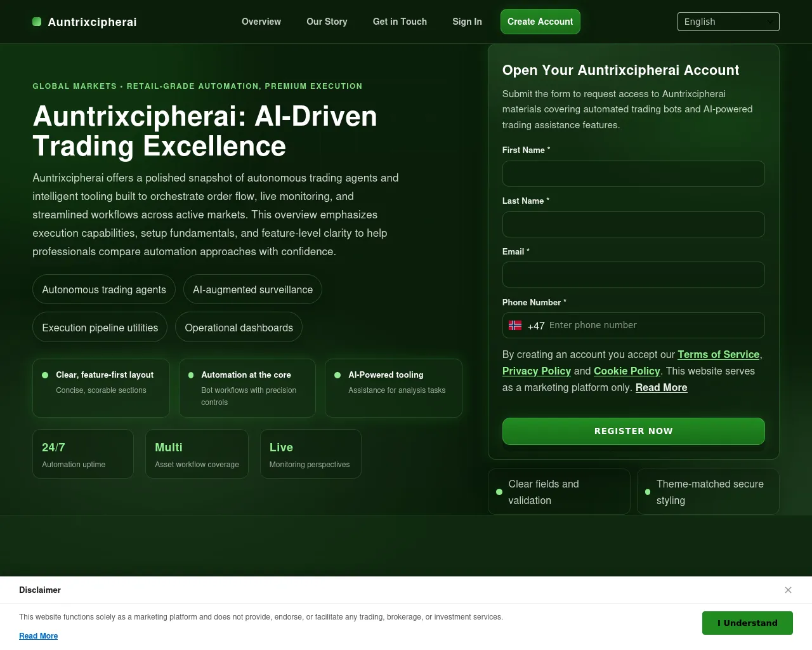Open the Terms of Service link
812x650 pixels.
pyautogui.click(x=718, y=355)
